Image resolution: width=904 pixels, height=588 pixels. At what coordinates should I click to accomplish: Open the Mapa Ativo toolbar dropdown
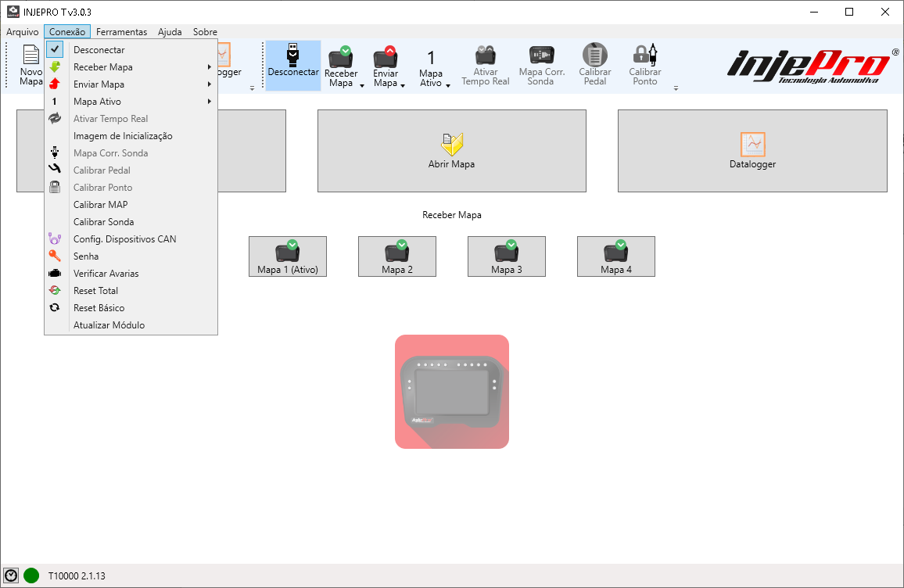tap(448, 85)
